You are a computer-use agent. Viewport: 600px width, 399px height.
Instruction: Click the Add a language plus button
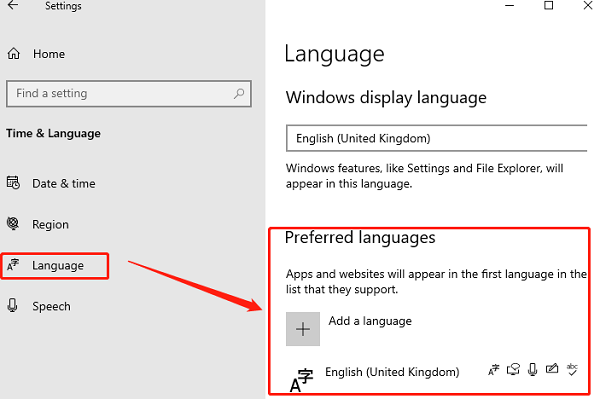tap(303, 329)
